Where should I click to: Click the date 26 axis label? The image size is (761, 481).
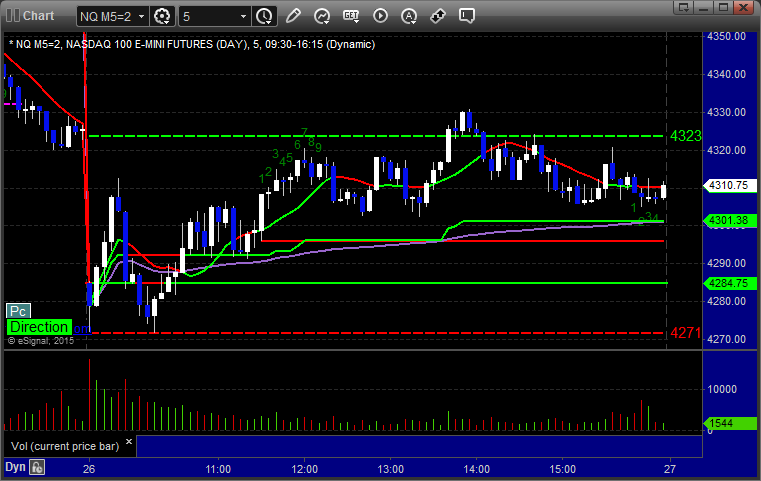pyautogui.click(x=89, y=469)
